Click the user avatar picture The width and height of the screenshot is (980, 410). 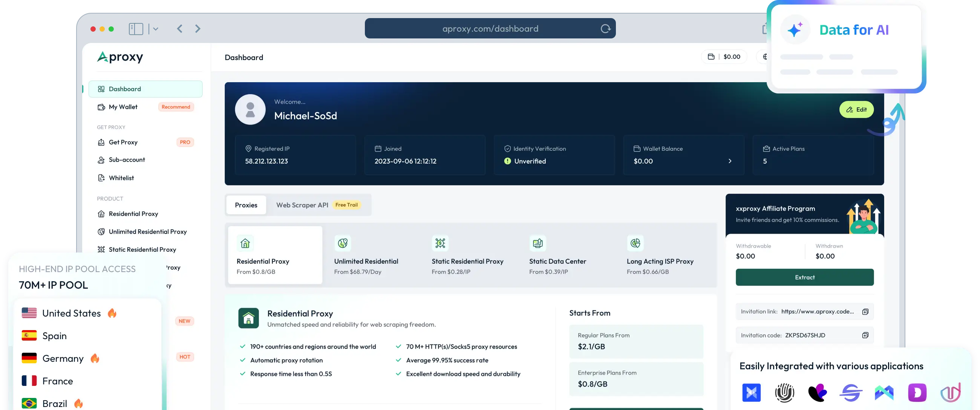tap(250, 110)
